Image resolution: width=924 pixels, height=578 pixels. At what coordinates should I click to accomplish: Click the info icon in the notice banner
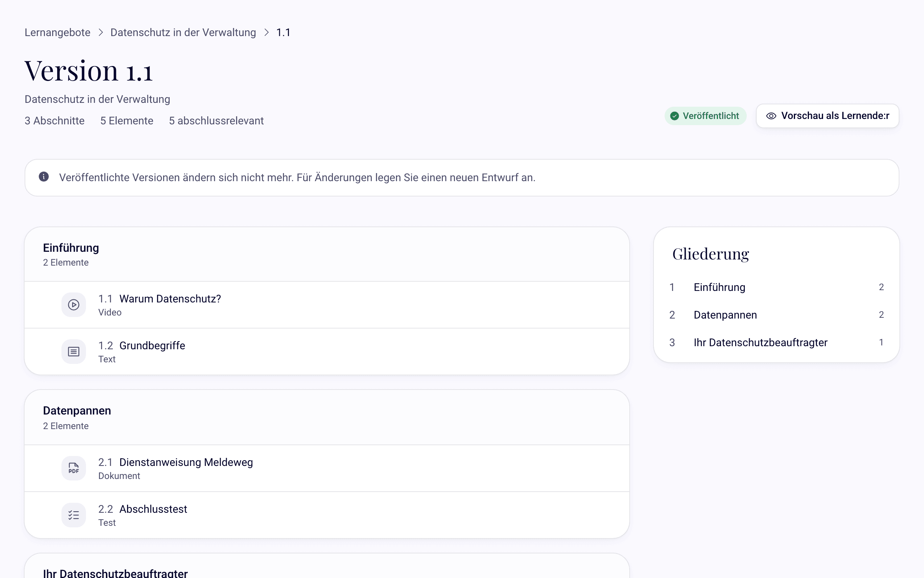coord(44,177)
